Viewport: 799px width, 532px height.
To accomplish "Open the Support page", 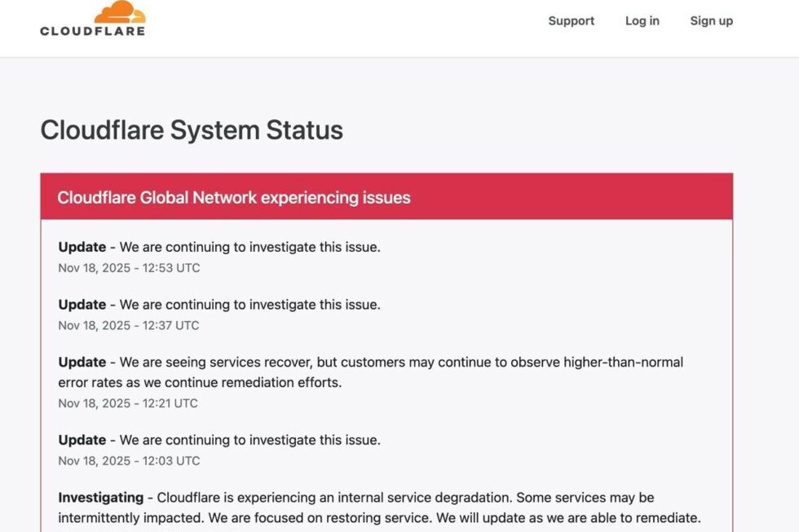I will [571, 21].
